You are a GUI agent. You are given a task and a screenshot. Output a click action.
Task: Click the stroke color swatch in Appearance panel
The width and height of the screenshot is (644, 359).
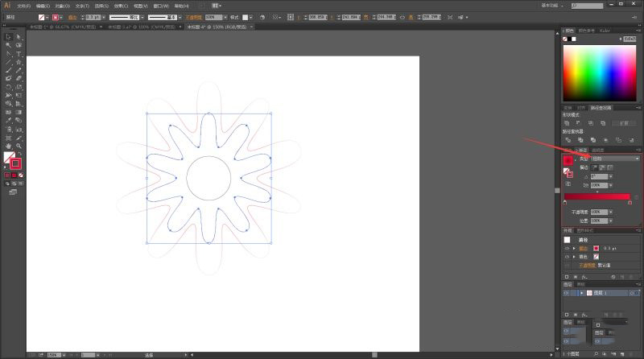596,249
